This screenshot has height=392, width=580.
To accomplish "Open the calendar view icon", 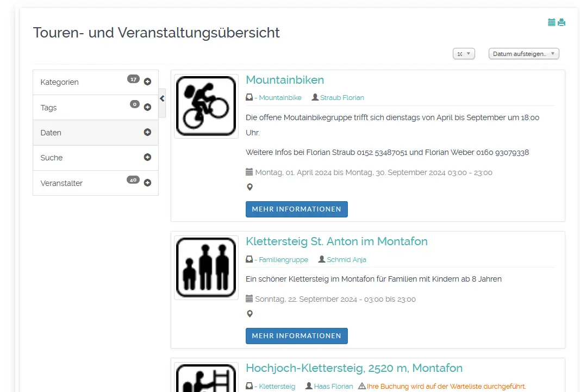I will pyautogui.click(x=552, y=22).
